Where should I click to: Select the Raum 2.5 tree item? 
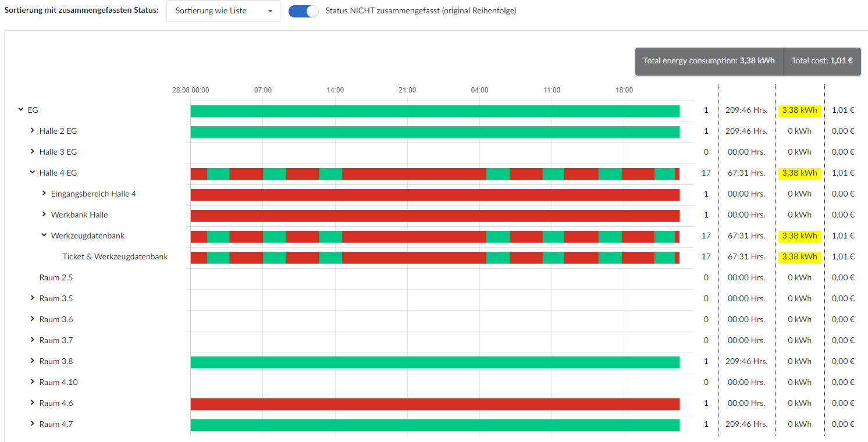tap(56, 277)
